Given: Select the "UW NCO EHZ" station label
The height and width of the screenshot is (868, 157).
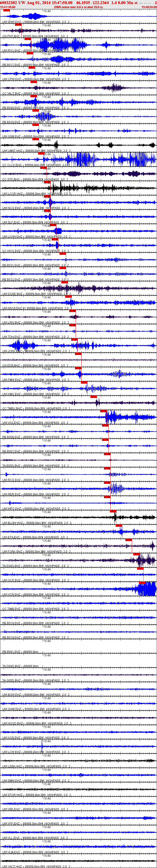Looking at the screenshot, I should 11,208.
